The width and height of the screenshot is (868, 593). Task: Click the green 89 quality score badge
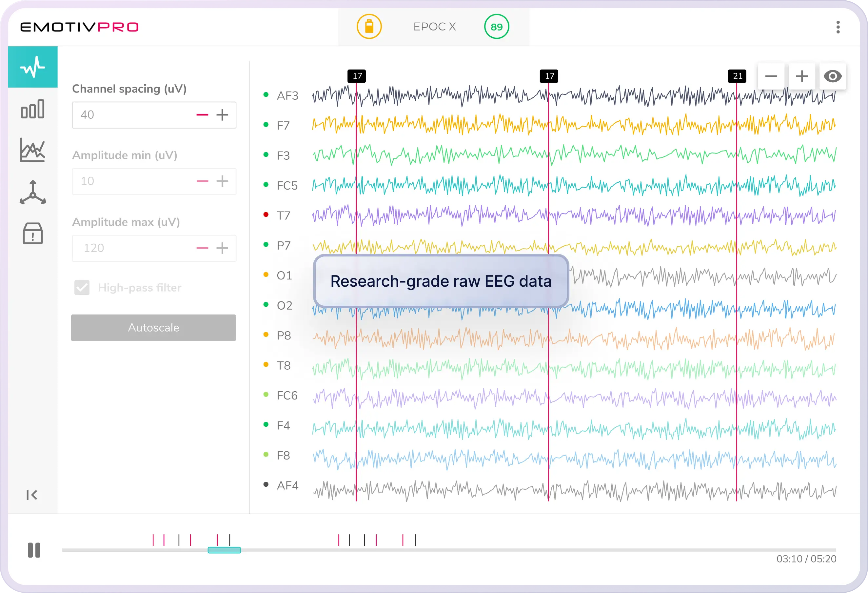496,26
